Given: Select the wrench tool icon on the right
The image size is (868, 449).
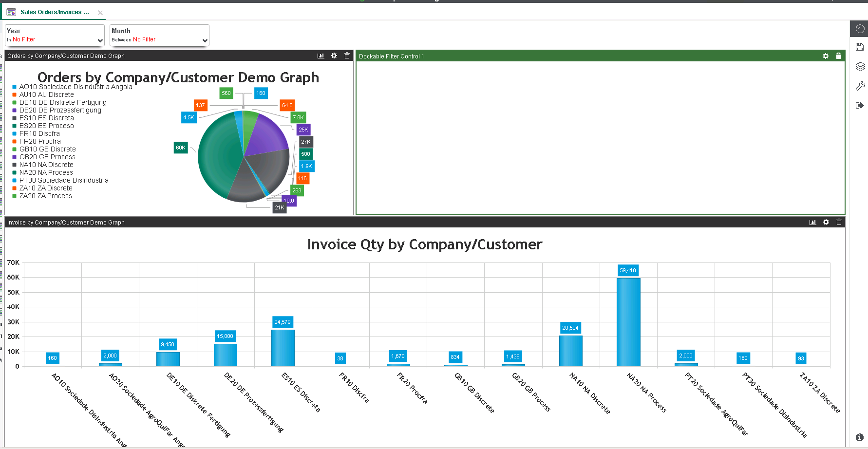Looking at the screenshot, I should click(860, 85).
